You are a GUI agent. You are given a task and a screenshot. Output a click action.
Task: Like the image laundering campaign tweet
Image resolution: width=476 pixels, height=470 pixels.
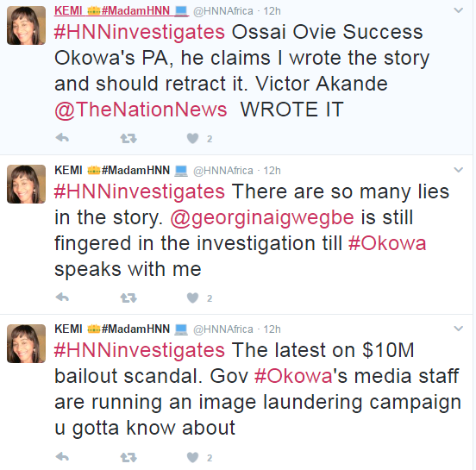[x=192, y=457]
